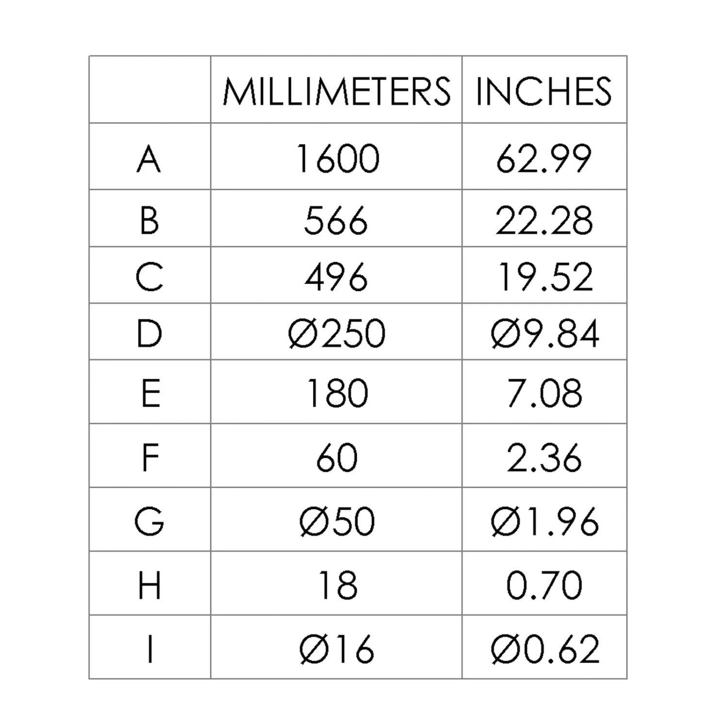This screenshot has height=728, width=728.
Task: Select the 496 cell in row C
Action: click(x=336, y=277)
